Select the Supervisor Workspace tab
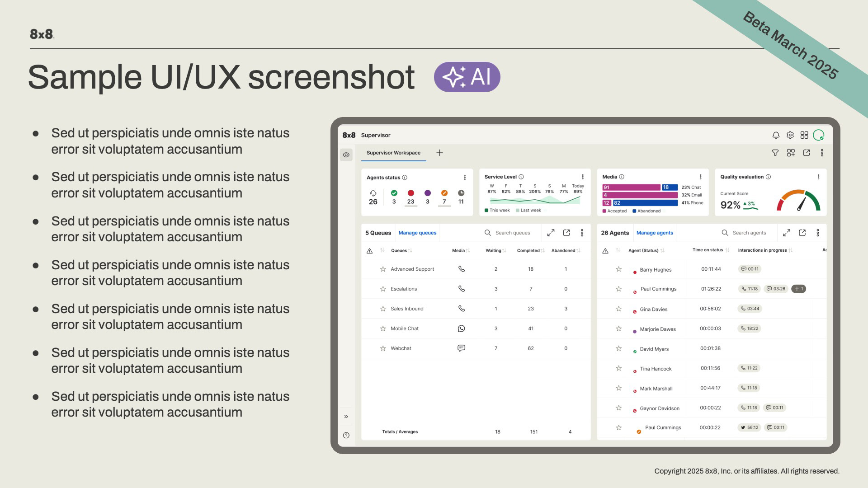Screen dimensions: 868x488 393,153
